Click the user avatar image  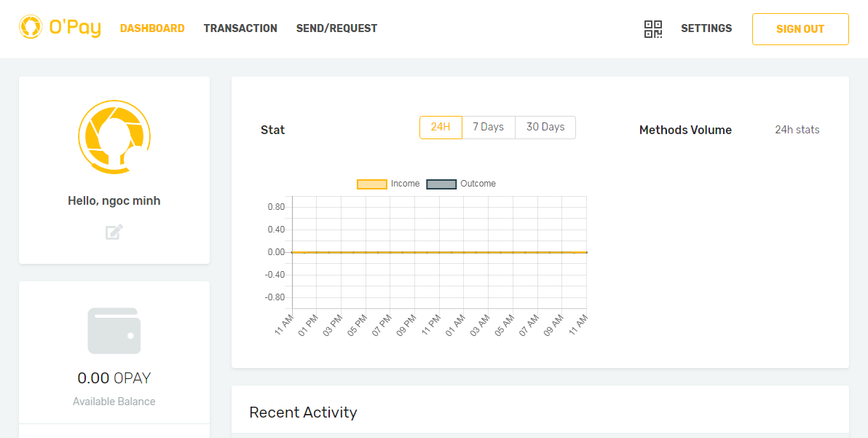114,136
